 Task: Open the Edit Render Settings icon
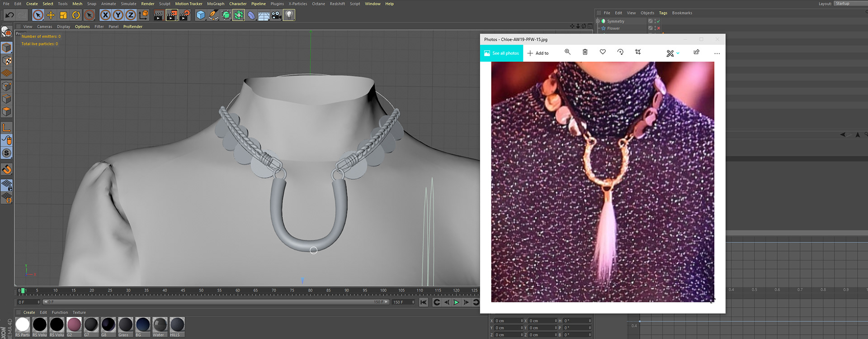[x=184, y=15]
